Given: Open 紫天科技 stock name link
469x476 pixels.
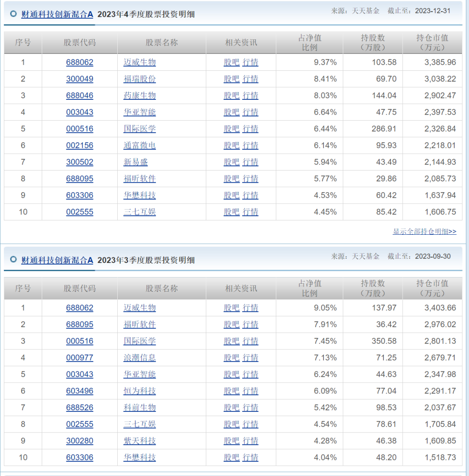Looking at the screenshot, I should click(139, 441).
